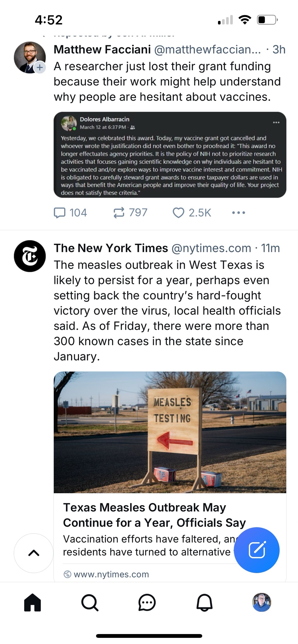Open the Notifications bell tab
This screenshot has width=298, height=644.
pyautogui.click(x=204, y=602)
